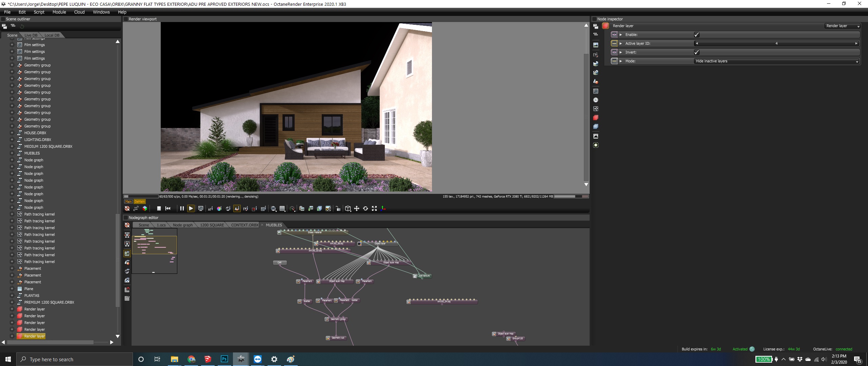868x366 pixels.
Task: Open the Render layer node type dropdown
Action: (x=843, y=26)
